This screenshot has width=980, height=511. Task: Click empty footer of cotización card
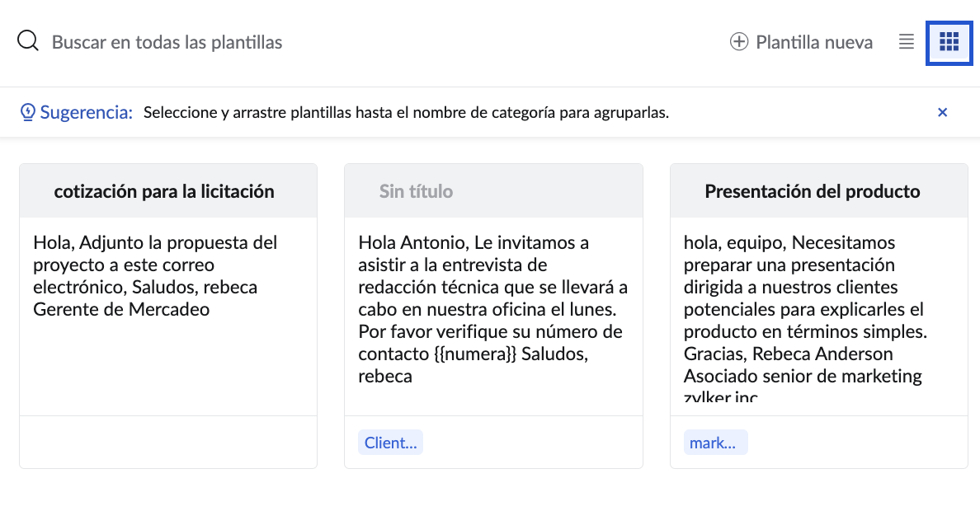click(x=168, y=443)
